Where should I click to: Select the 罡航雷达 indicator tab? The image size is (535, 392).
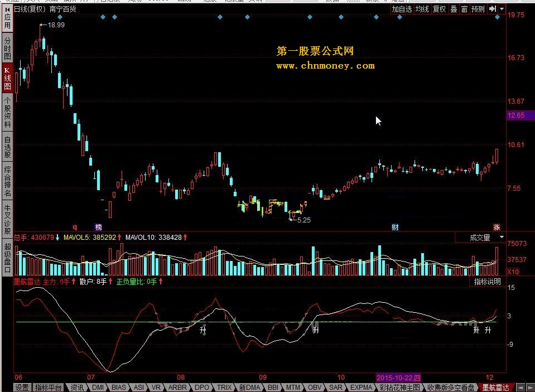pyautogui.click(x=495, y=388)
